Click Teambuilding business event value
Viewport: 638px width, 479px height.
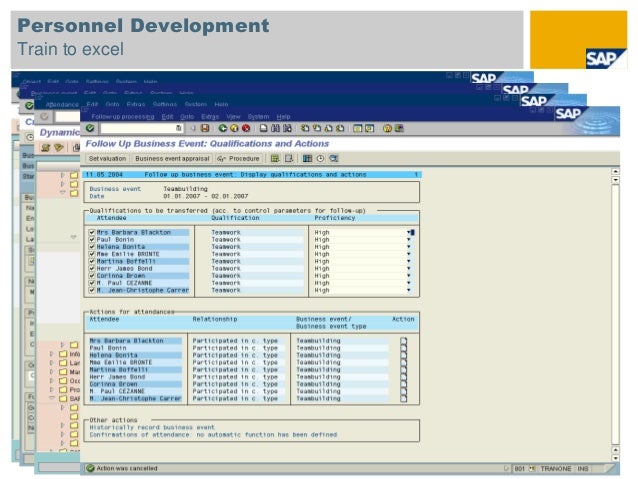[x=185, y=189]
